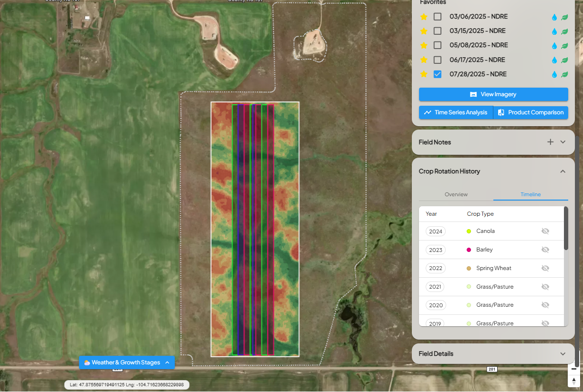The image size is (583, 392).
Task: Unfavorite the 07/28/2025 NDRE star
Action: (423, 74)
